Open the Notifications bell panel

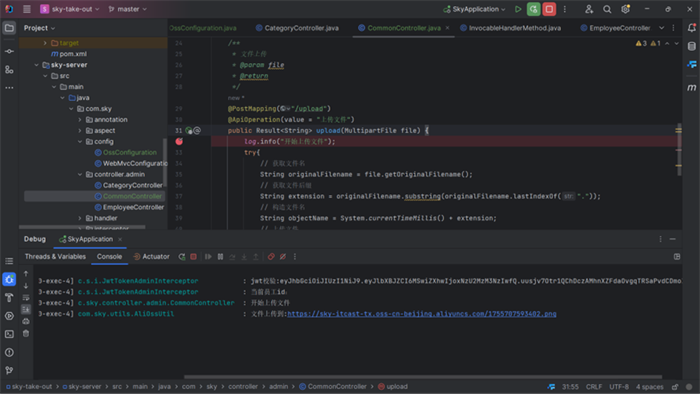coord(692,28)
